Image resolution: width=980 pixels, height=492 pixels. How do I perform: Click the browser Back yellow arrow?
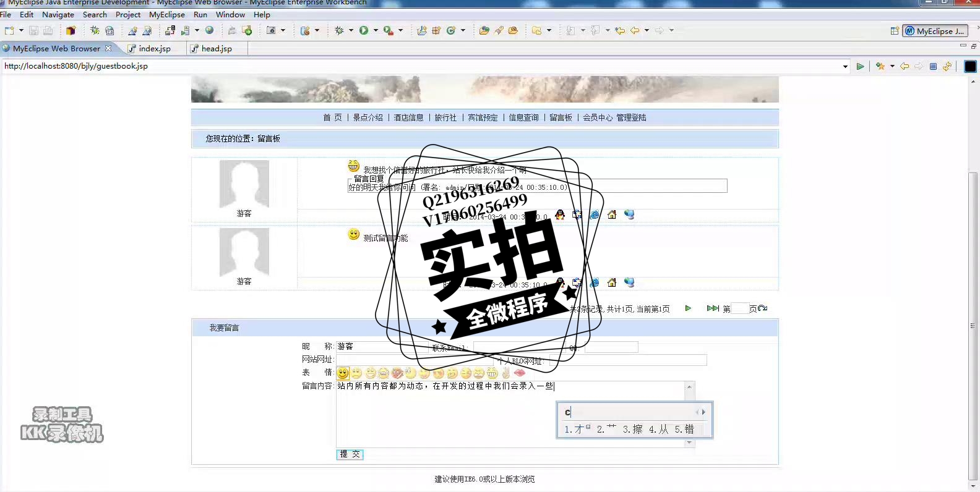point(905,66)
